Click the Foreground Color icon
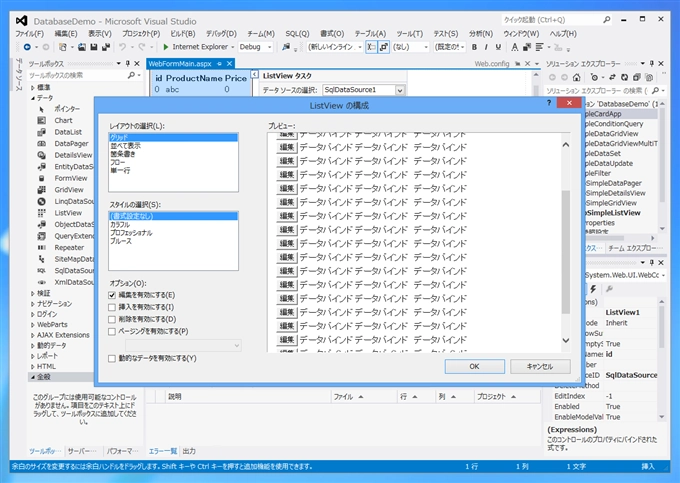The height and width of the screenshot is (483, 680). click(514, 47)
